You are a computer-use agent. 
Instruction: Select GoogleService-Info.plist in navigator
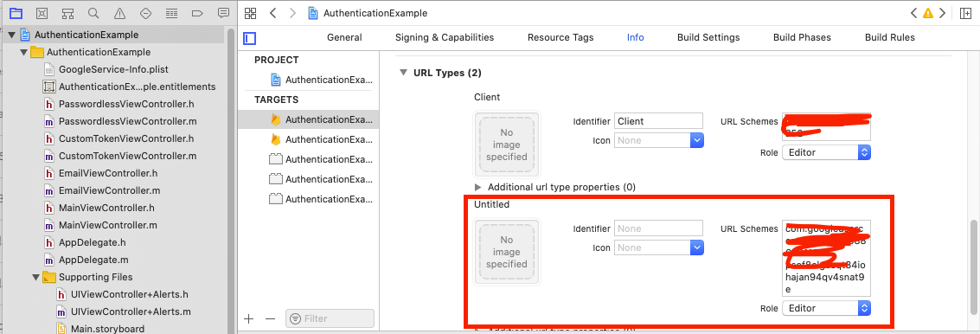113,69
